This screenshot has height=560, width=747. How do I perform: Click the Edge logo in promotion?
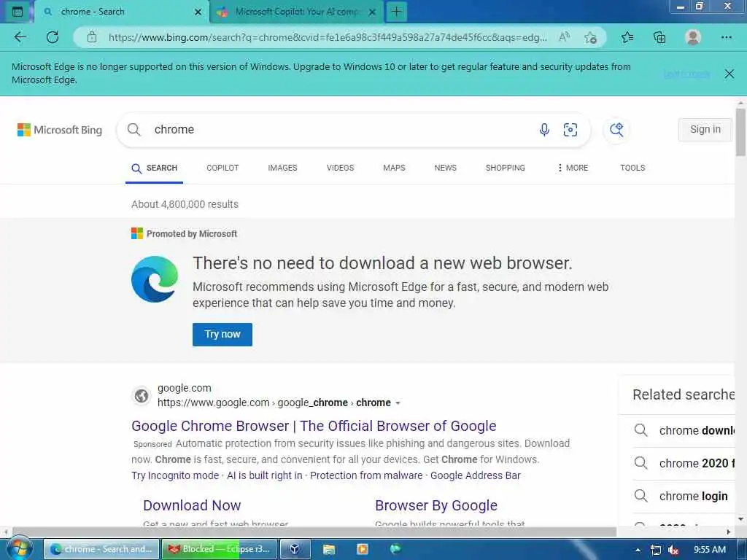click(x=155, y=279)
